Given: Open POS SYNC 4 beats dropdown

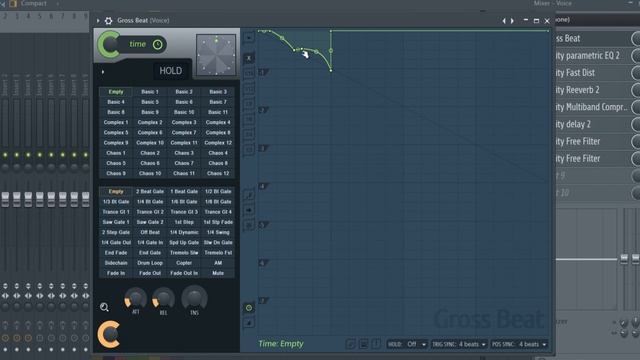Looking at the screenshot, I should tap(519, 344).
